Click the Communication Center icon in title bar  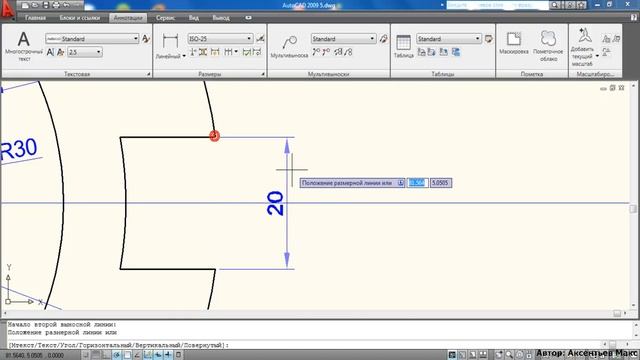[571, 5]
